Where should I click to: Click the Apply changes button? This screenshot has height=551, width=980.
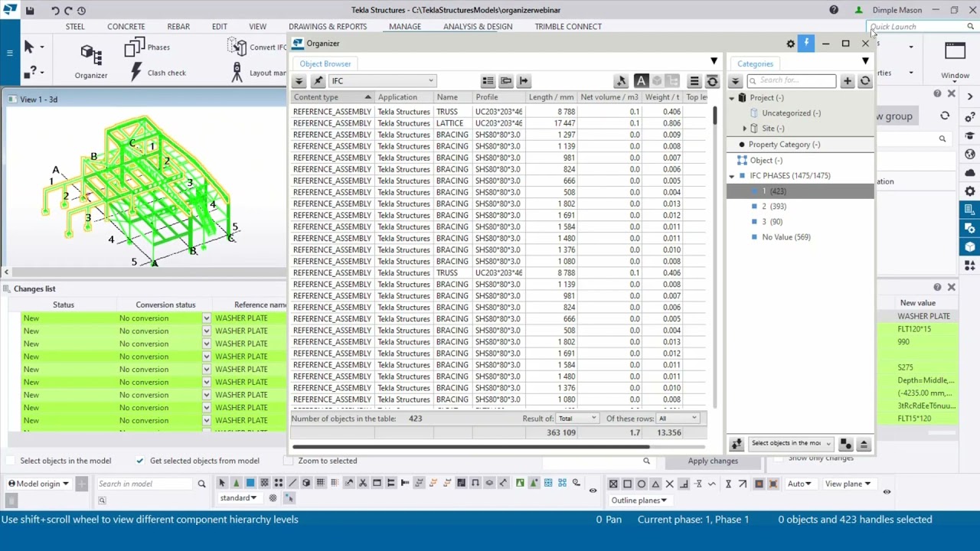[x=713, y=461]
